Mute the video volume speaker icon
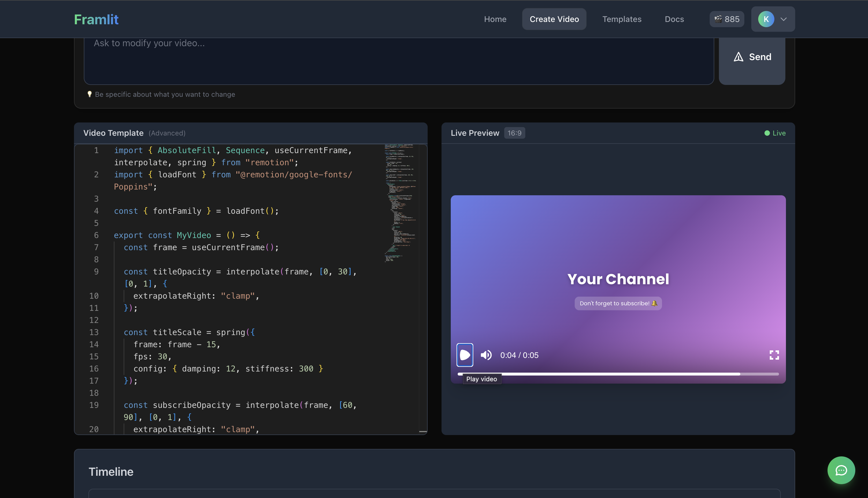Screen dimensions: 868x498 pos(486,355)
